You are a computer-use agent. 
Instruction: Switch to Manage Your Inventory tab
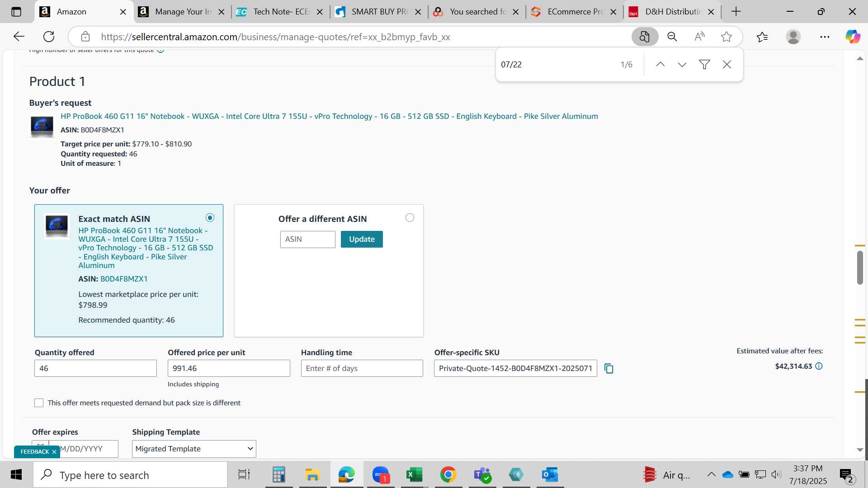183,12
